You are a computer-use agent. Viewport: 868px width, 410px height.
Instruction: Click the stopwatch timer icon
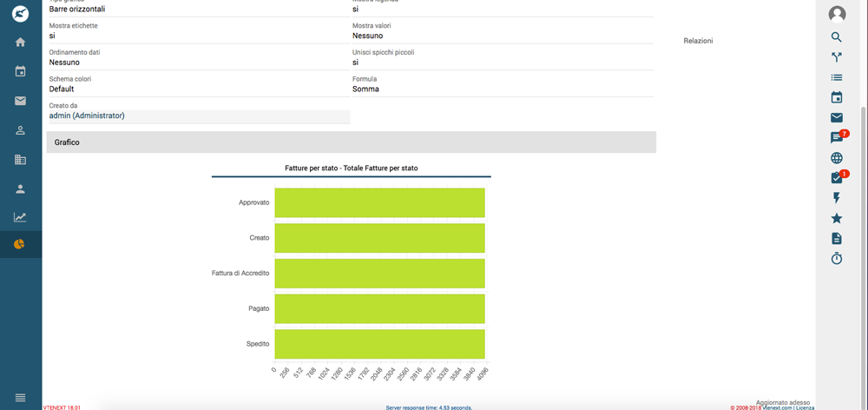pos(837,258)
